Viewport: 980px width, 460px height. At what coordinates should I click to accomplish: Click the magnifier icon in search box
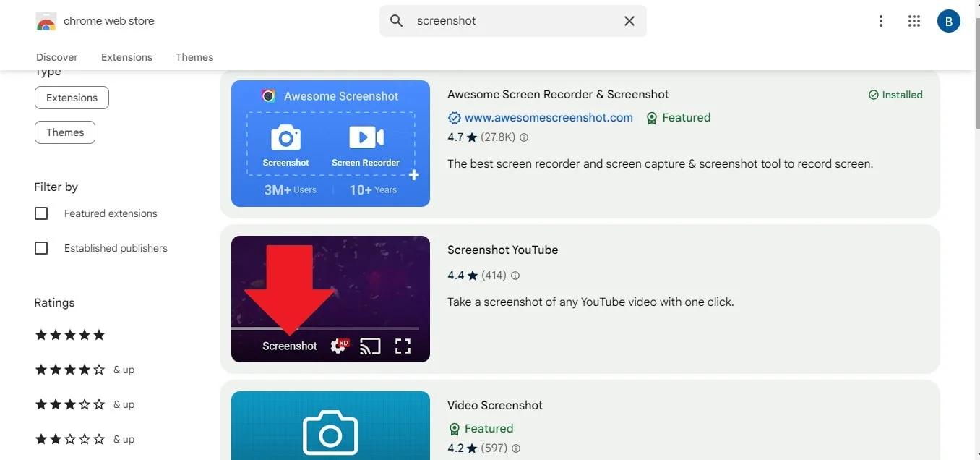396,21
